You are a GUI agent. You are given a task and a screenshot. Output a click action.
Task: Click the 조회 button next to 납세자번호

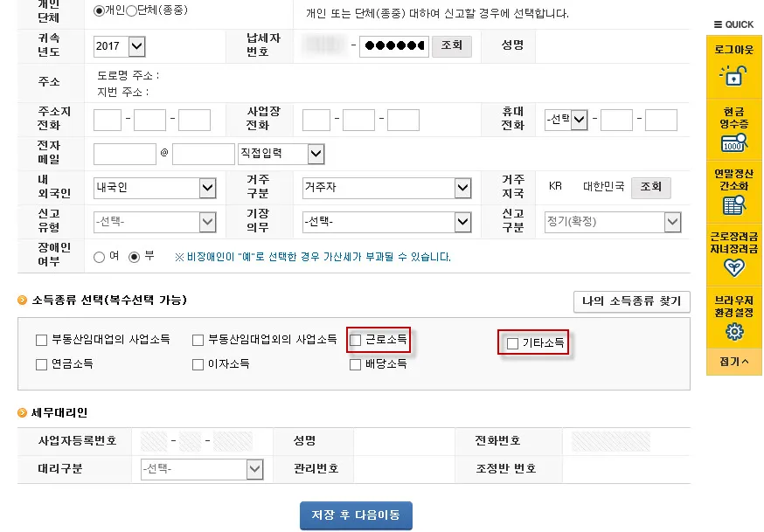451,46
